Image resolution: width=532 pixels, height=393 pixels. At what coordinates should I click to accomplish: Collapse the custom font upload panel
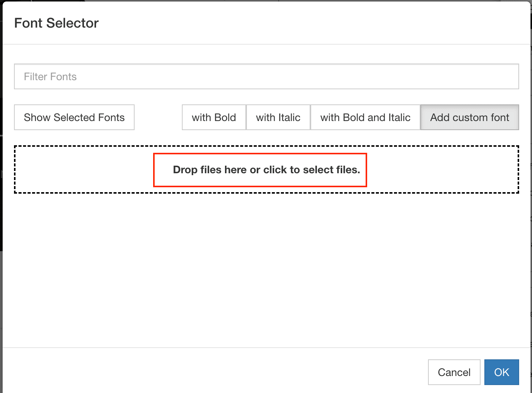coord(470,117)
